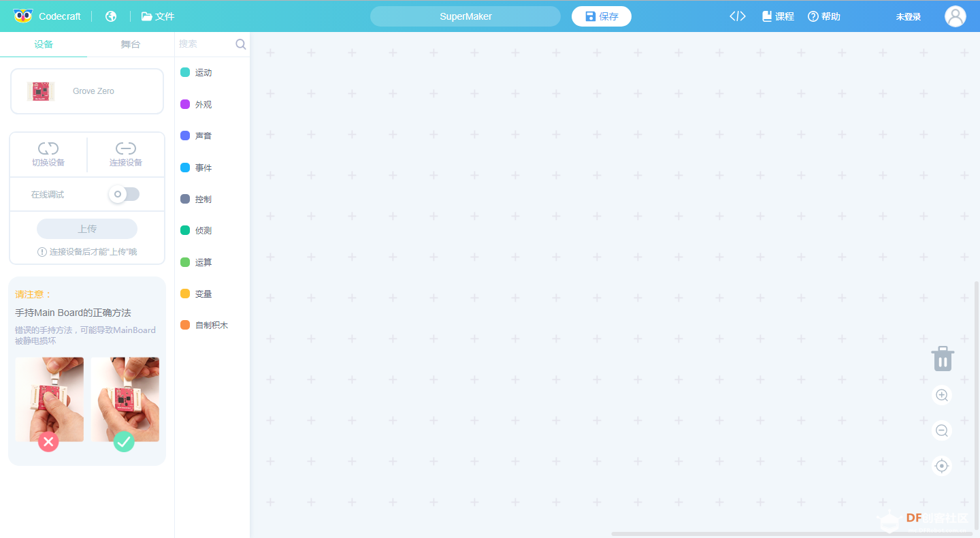Open the 文件 file menu

[158, 16]
